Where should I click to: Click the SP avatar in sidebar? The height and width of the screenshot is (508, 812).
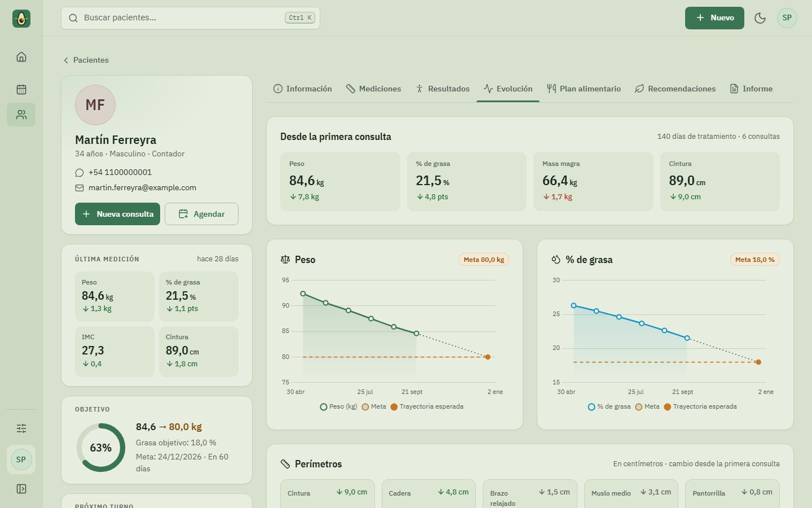pos(21,459)
